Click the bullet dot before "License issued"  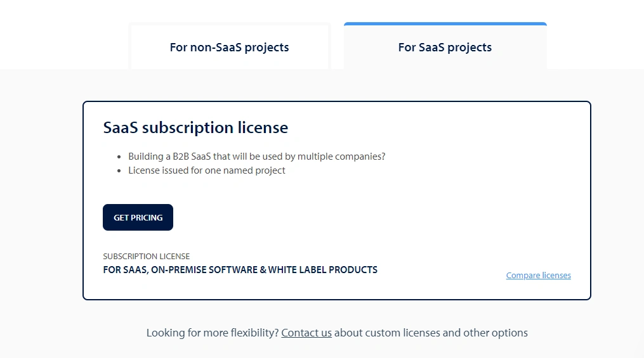119,170
